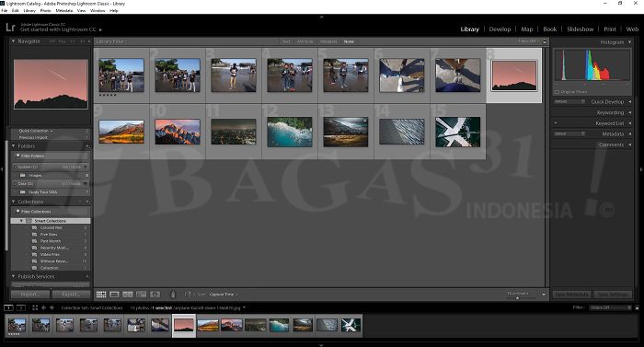Collapse the Navigator panel
Screen dimensions: 644x347
click(13, 41)
